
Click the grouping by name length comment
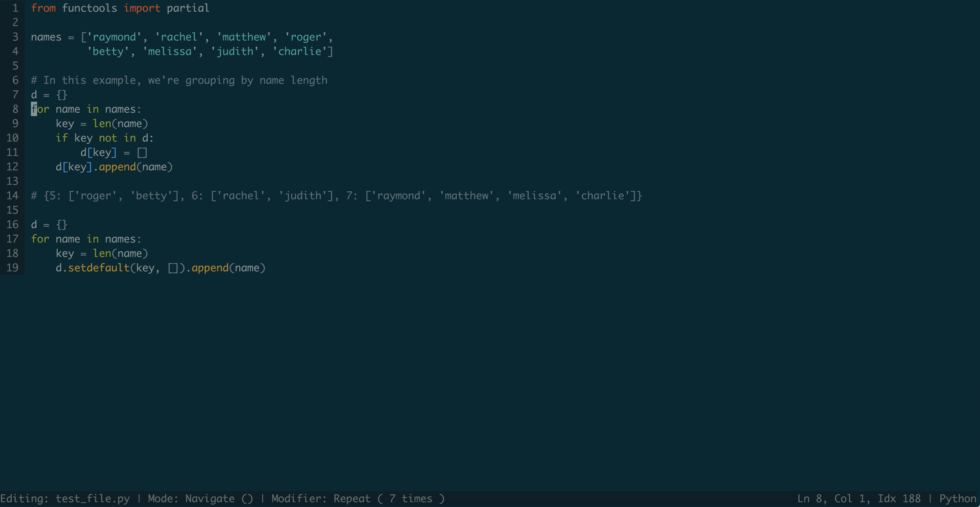[x=179, y=80]
